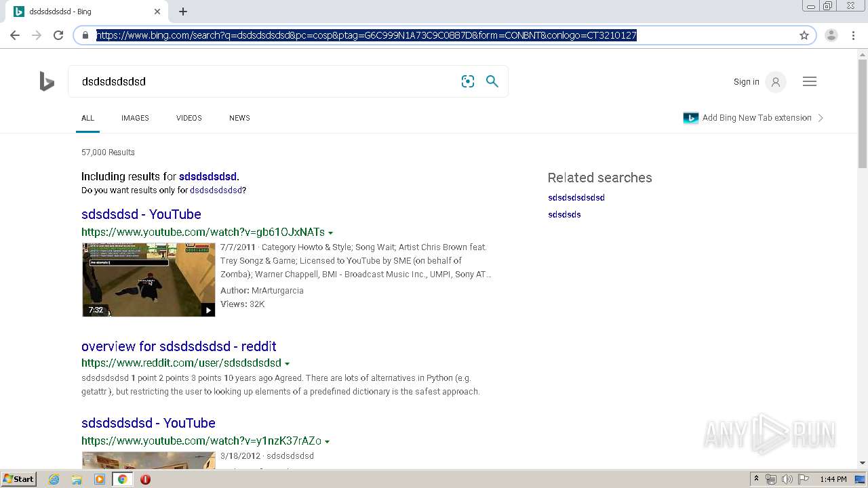
Task: Open media player from taskbar
Action: click(x=100, y=479)
